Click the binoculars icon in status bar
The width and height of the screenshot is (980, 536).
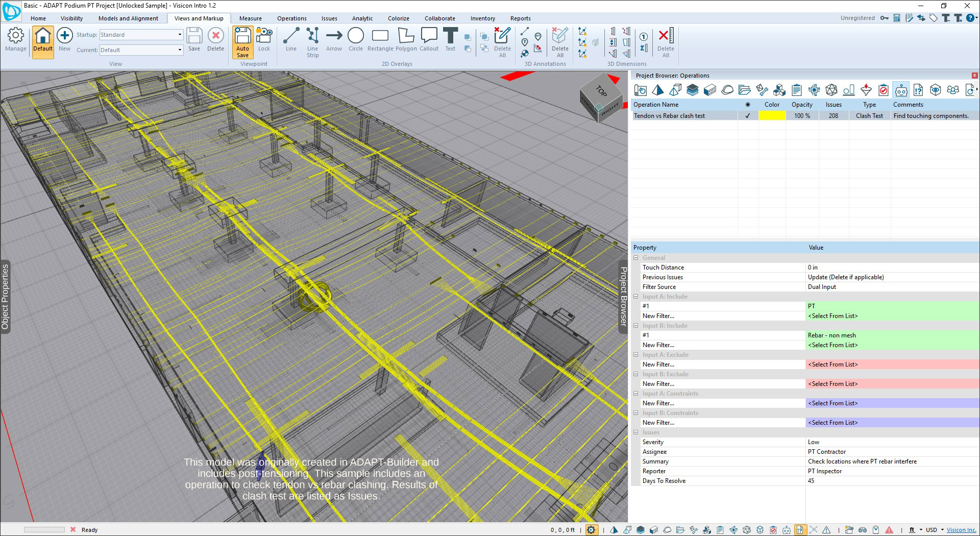coord(863,530)
